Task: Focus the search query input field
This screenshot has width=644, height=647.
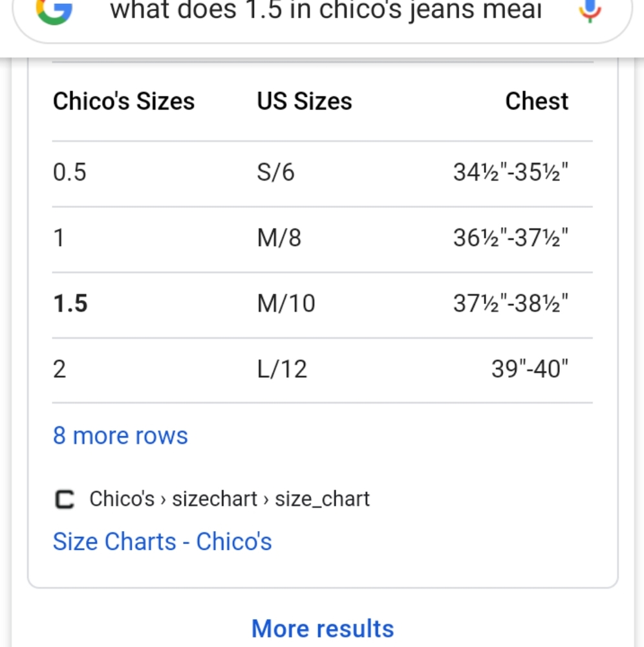Action: [x=325, y=10]
